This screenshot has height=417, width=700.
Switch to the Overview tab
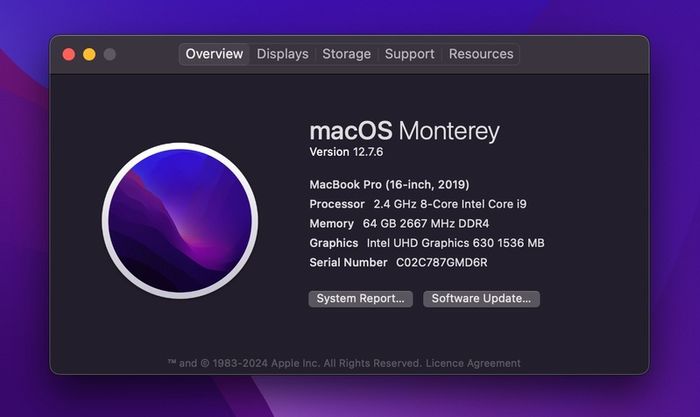214,54
